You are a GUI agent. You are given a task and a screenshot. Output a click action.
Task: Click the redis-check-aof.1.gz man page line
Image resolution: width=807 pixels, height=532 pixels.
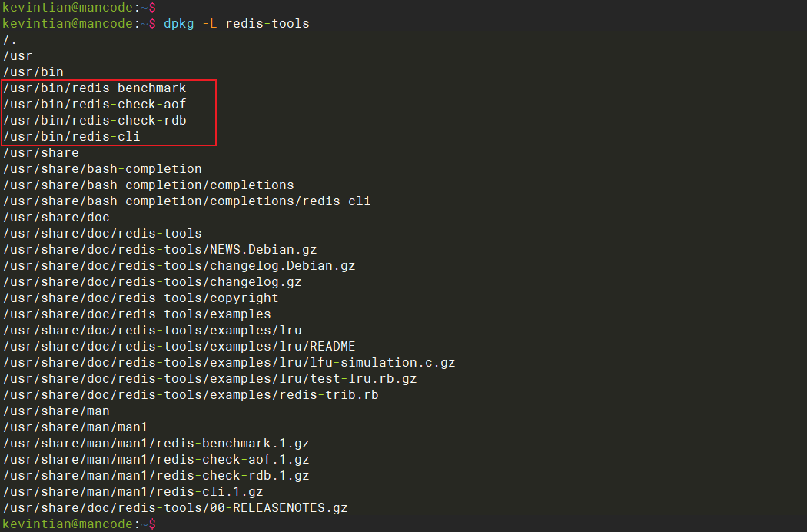tap(156, 460)
